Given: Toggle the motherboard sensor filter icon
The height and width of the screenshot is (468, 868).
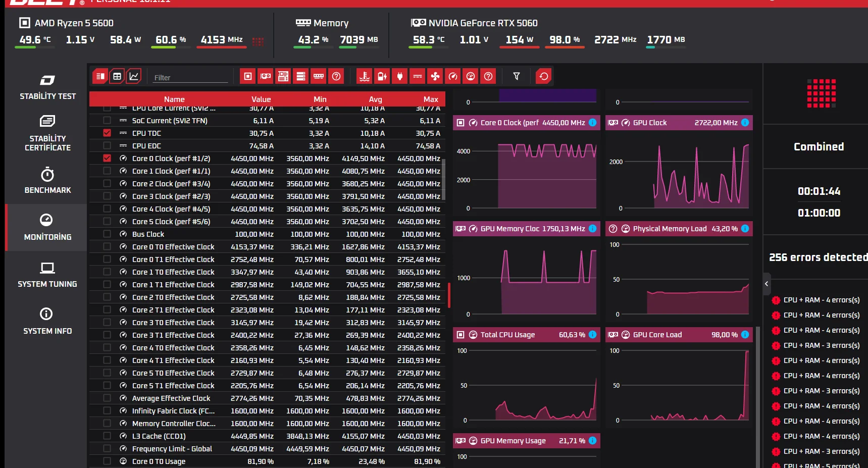Looking at the screenshot, I should (283, 76).
